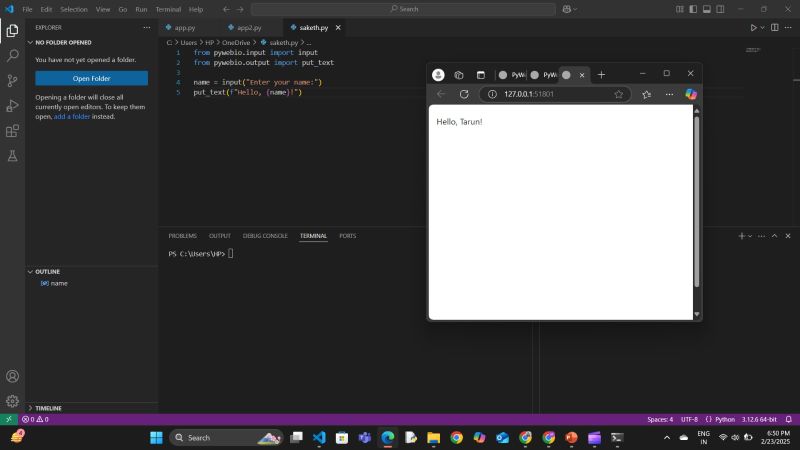Open File Explorer from the taskbar
Image resolution: width=800 pixels, height=450 pixels.
[434, 438]
